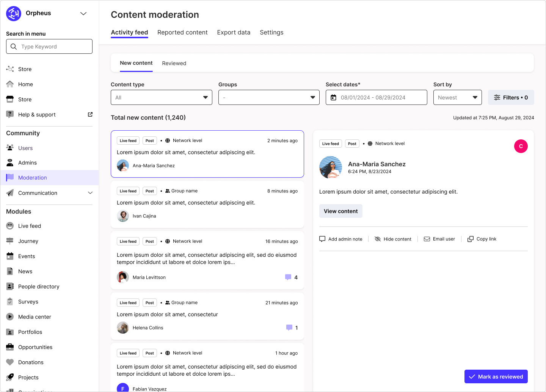The height and width of the screenshot is (392, 546).
Task: Click the Mark as reviewed button
Action: point(496,376)
